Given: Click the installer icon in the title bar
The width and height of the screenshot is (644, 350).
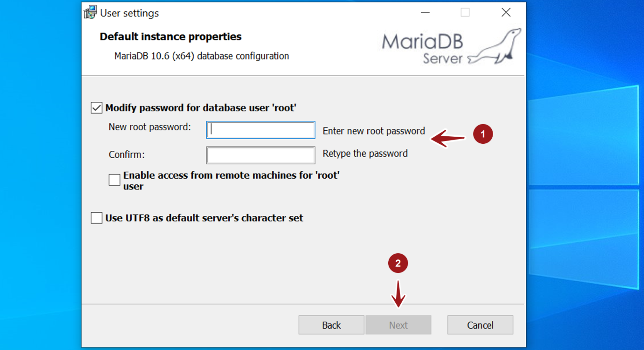Looking at the screenshot, I should (x=90, y=12).
